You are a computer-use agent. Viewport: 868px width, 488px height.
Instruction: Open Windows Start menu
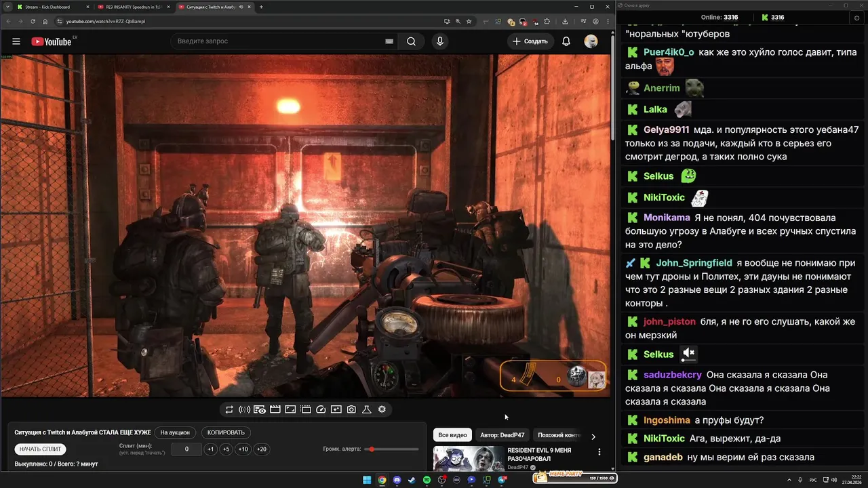pos(367,480)
